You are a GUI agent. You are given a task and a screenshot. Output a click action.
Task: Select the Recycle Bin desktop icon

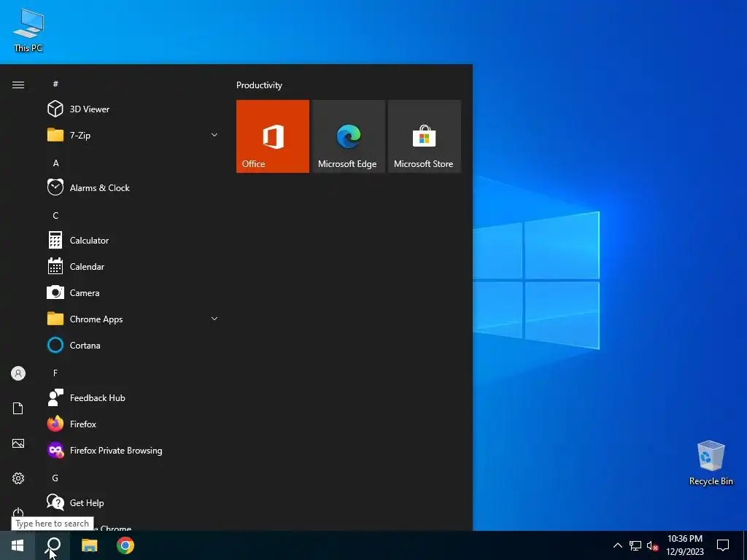point(711,463)
